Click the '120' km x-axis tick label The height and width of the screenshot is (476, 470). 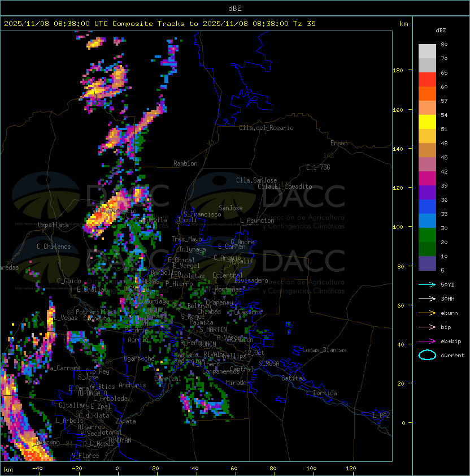pyautogui.click(x=351, y=469)
